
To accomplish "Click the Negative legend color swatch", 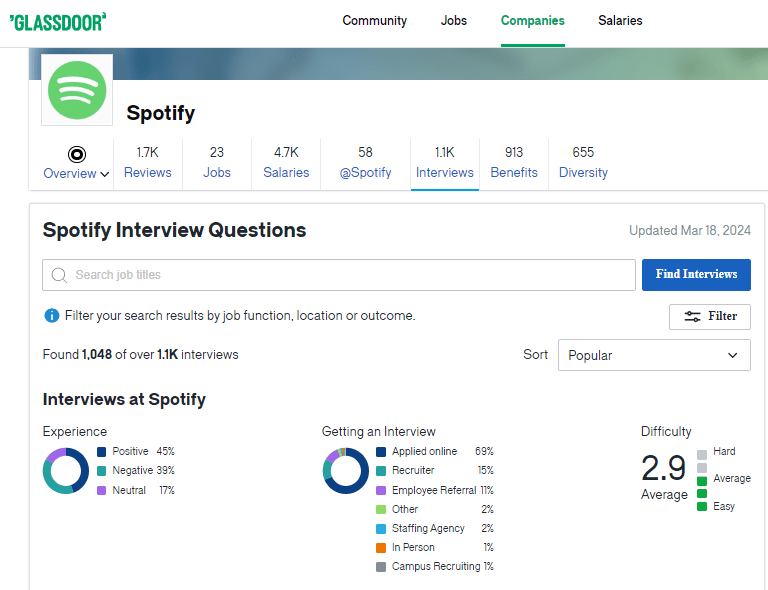I will (101, 471).
